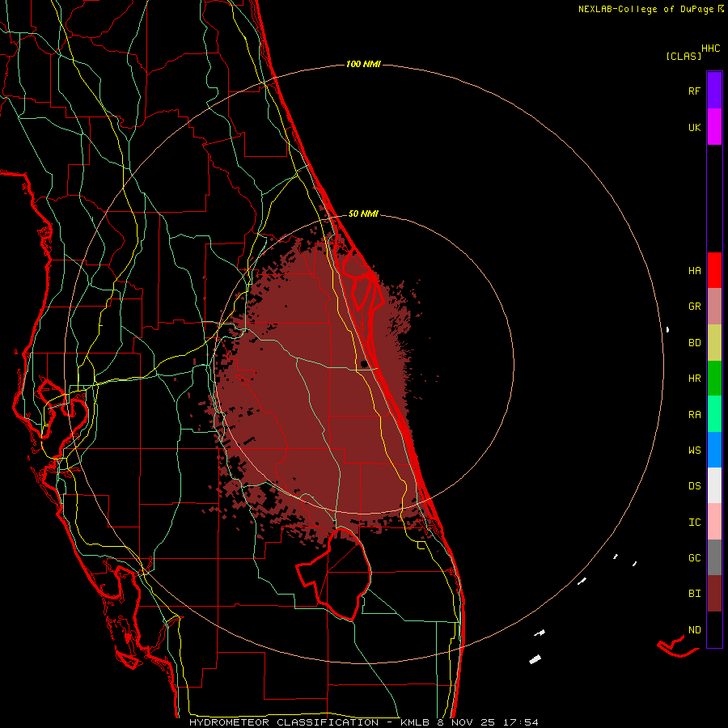Click the [CLAS] units label
This screenshot has height=728, width=728.
point(684,57)
